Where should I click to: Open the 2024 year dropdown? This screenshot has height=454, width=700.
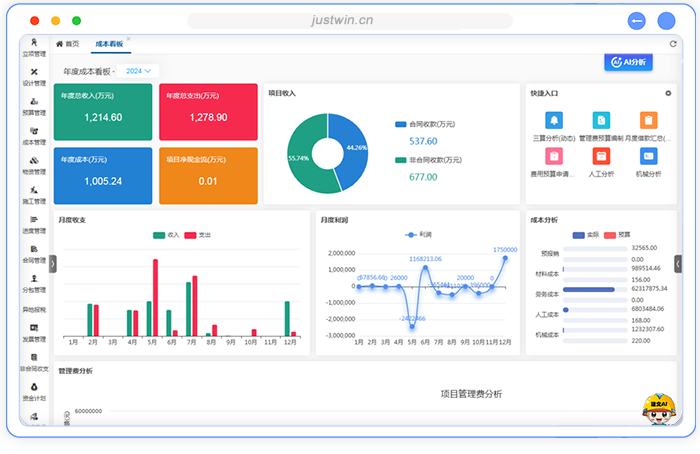pyautogui.click(x=138, y=71)
